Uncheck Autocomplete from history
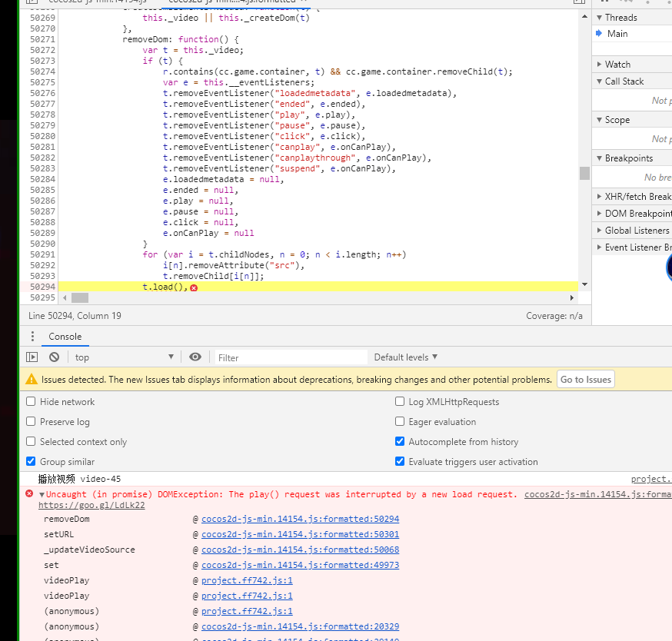Image resolution: width=672 pixels, height=641 pixels. [400, 441]
